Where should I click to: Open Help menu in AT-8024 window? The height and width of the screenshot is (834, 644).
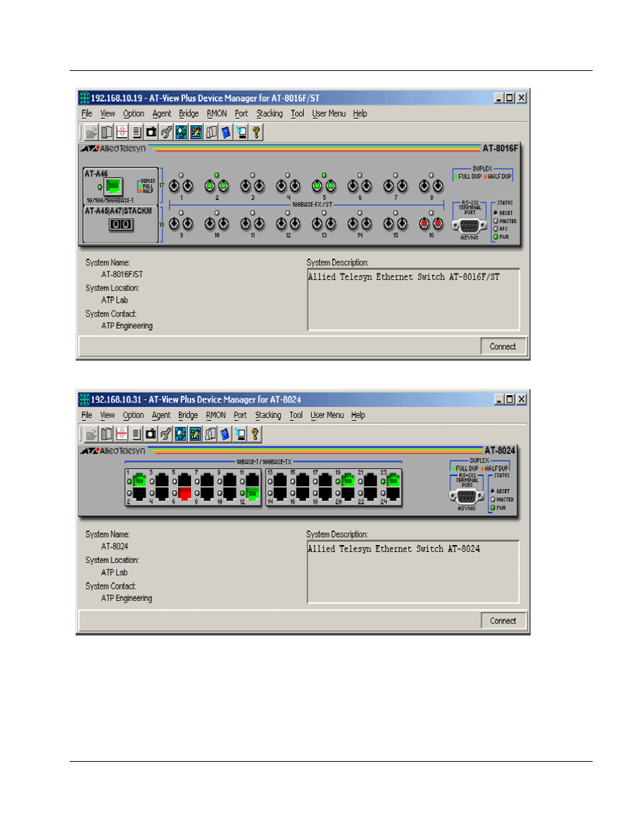pyautogui.click(x=358, y=415)
